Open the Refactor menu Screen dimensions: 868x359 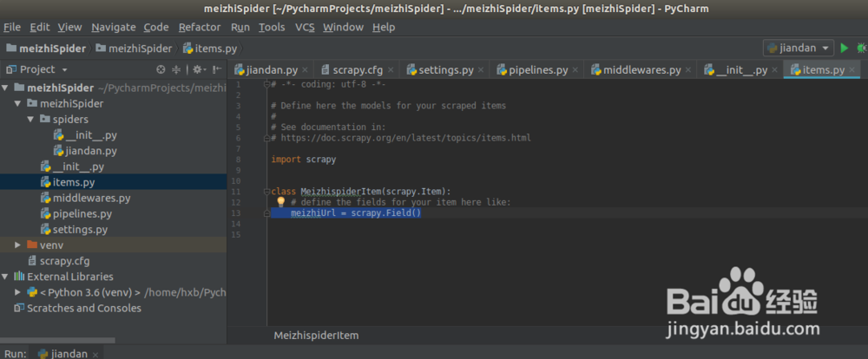point(200,27)
